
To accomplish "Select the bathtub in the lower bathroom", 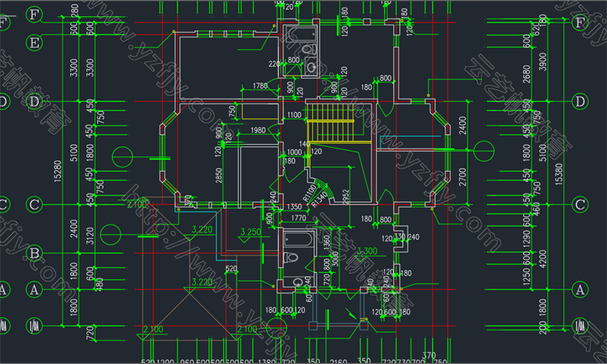I will pos(298,239).
